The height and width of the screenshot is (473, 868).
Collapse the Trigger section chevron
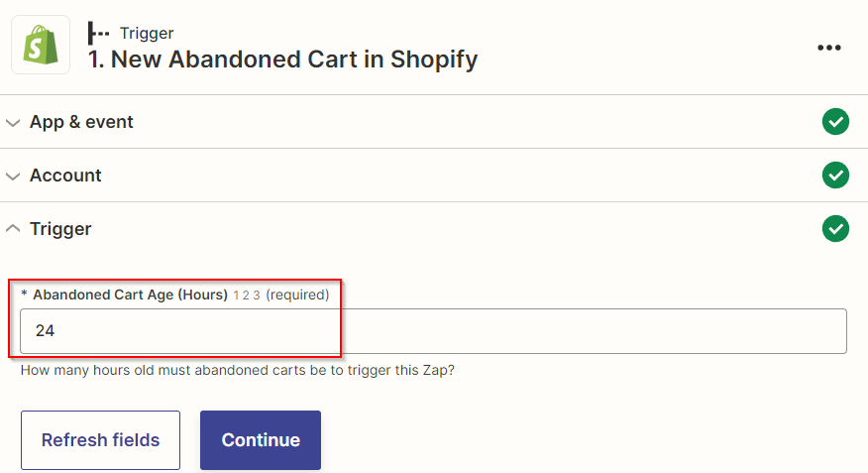tap(13, 228)
